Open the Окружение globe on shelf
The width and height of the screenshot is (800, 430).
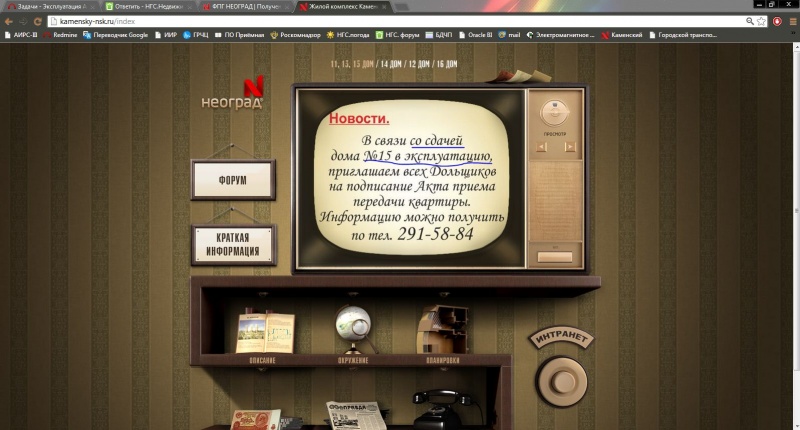[x=354, y=329]
